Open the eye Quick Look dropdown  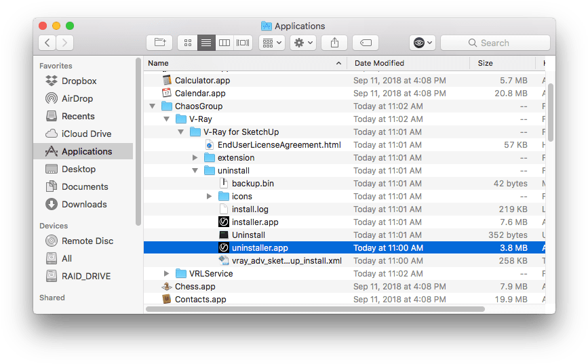coord(423,43)
